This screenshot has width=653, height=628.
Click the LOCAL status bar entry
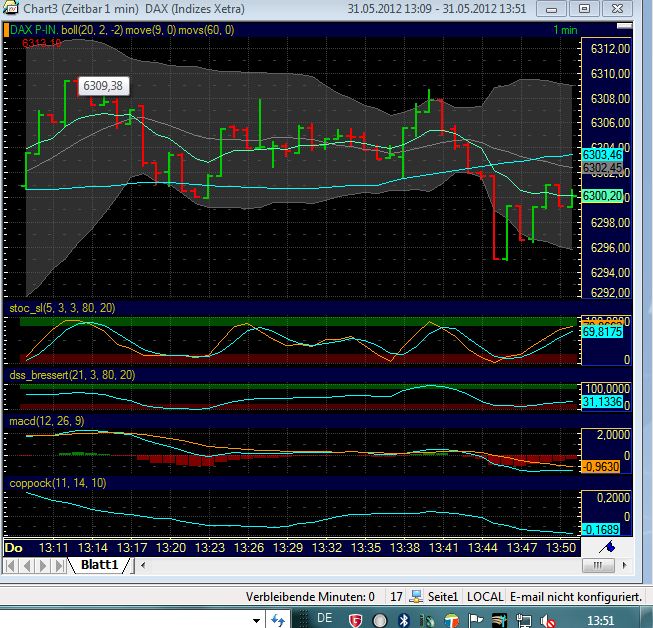click(x=485, y=597)
